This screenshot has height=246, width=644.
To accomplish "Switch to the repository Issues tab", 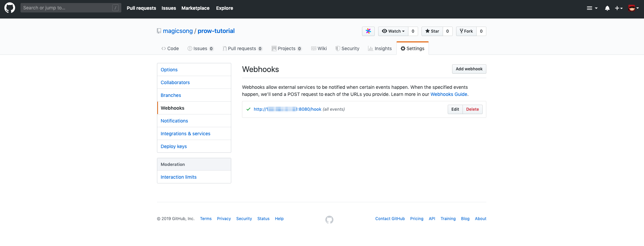I will tap(201, 48).
